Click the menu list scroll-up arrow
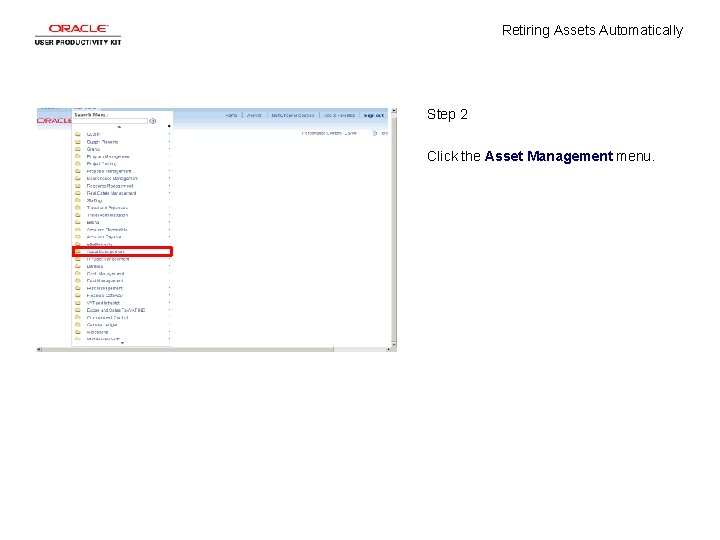720x540 pixels. (119, 127)
